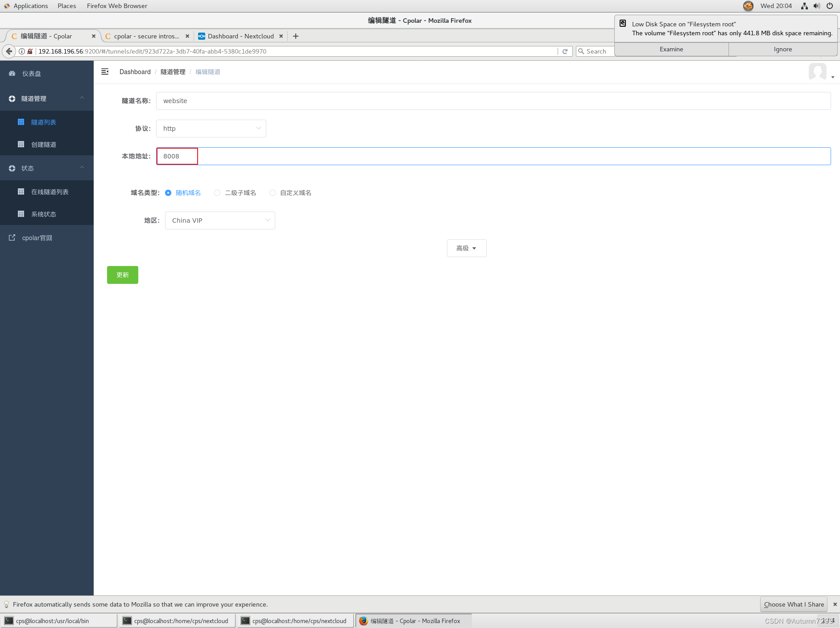Open the Places menu
The width and height of the screenshot is (840, 628).
pyautogui.click(x=67, y=6)
